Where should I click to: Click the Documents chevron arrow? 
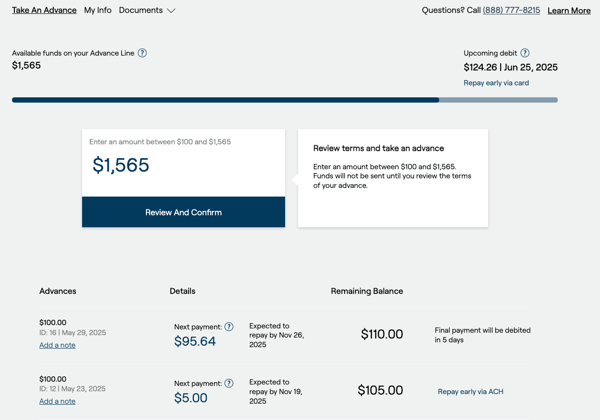(171, 11)
